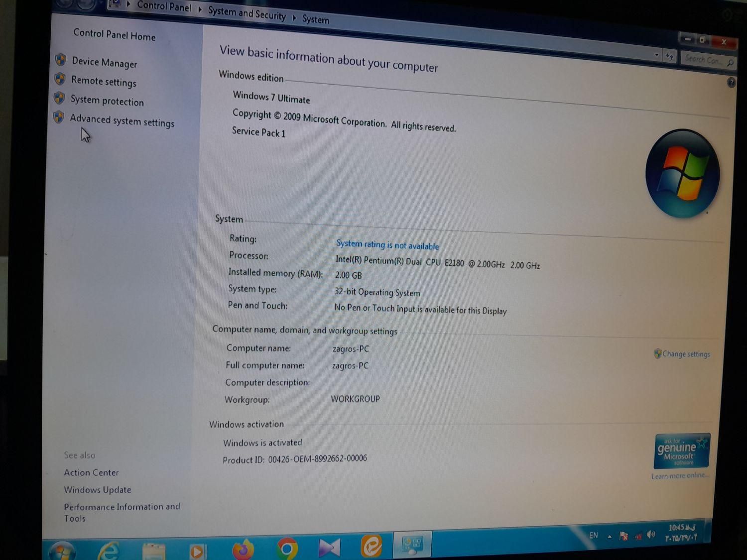Viewport: 747px width, 560px height.
Task: Open Windows Media Player on taskbar
Action: (197, 551)
